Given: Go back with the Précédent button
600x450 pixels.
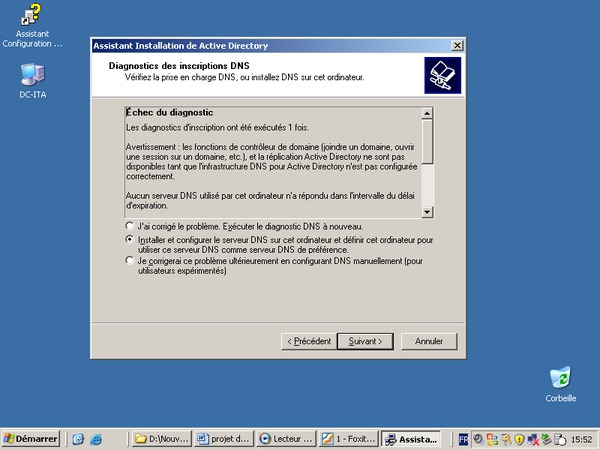Looking at the screenshot, I should (309, 341).
